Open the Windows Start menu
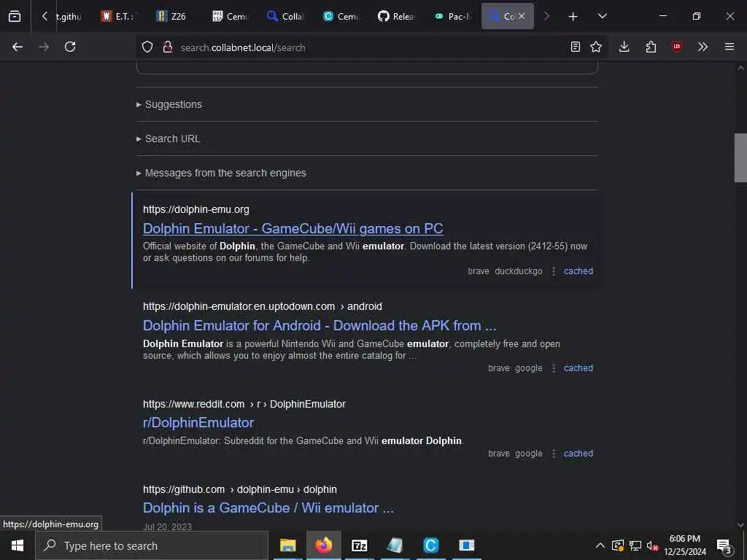This screenshot has height=560, width=747. pyautogui.click(x=18, y=545)
